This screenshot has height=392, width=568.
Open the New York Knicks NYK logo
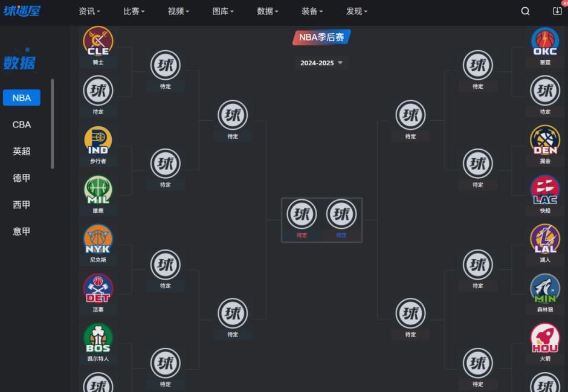click(98, 239)
